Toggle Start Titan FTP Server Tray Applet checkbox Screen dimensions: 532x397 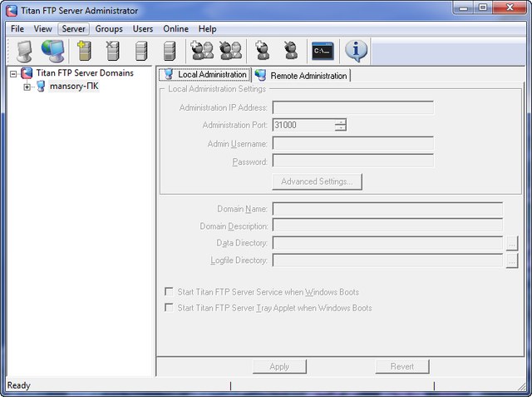coord(169,307)
